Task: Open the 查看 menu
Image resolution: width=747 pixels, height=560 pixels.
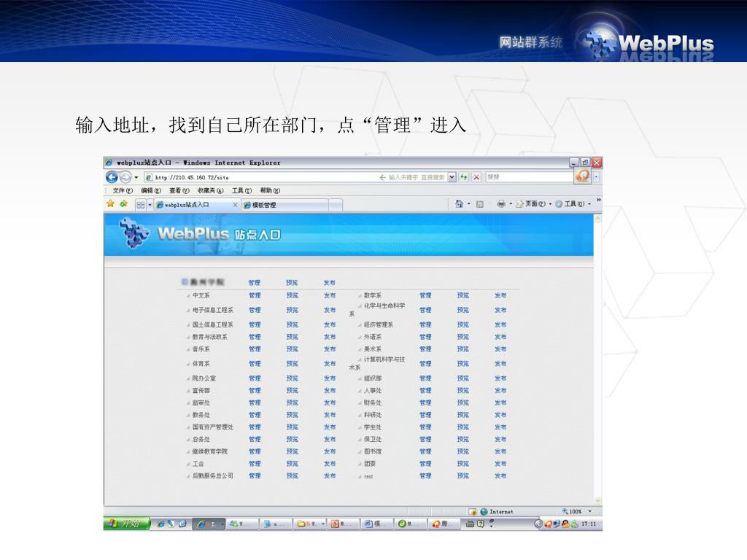Action: tap(179, 190)
